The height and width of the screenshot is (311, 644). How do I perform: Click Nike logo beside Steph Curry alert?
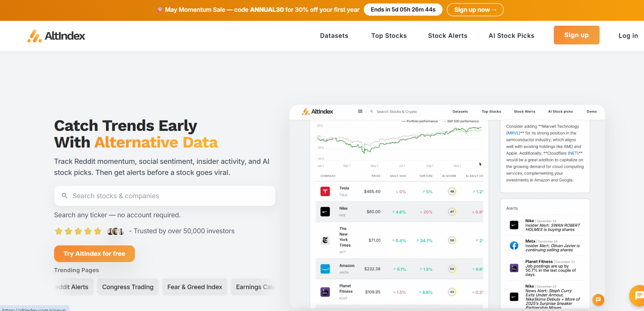click(x=514, y=297)
